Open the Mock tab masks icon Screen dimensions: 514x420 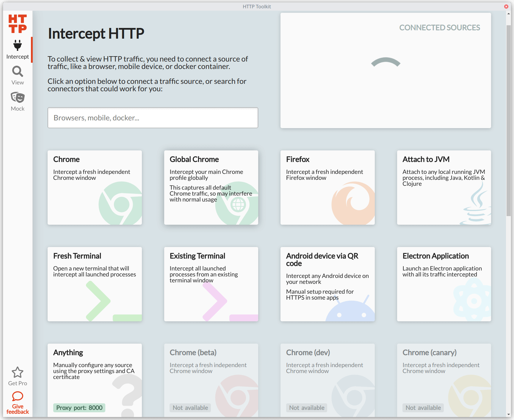tap(18, 97)
